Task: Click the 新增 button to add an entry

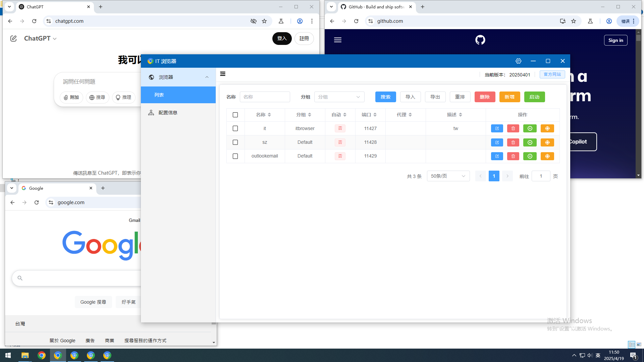Action: coord(509,97)
